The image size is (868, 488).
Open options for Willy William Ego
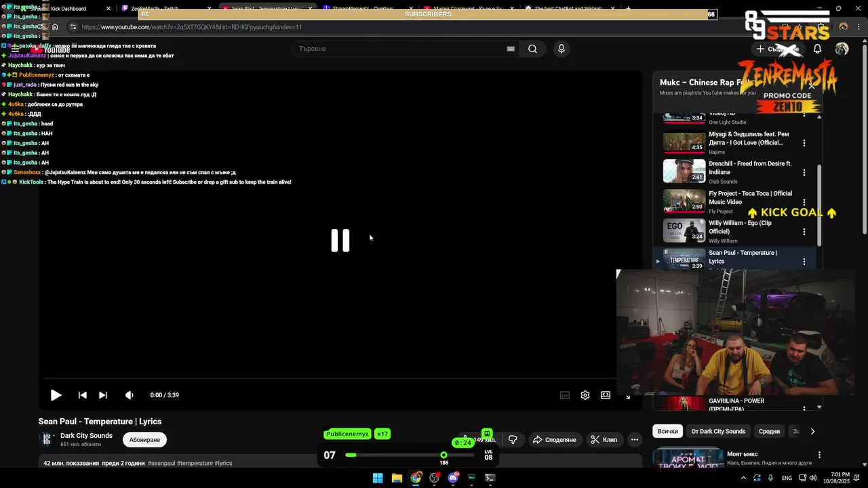(x=804, y=232)
